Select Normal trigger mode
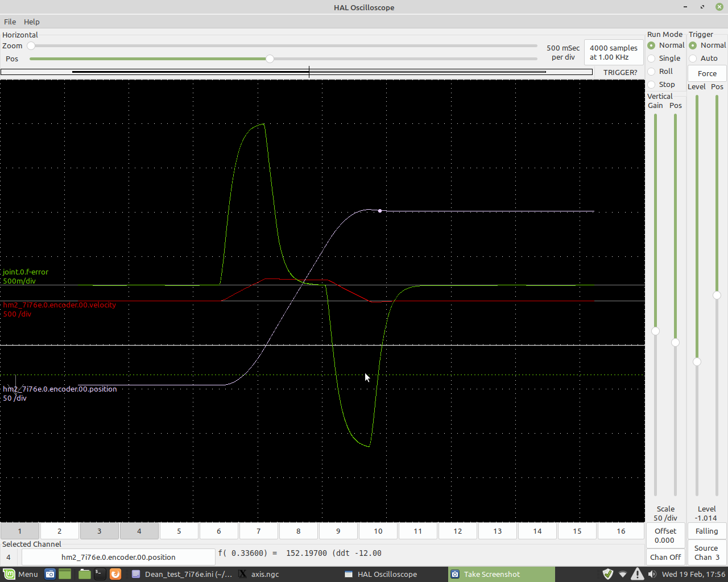This screenshot has height=582, width=728. 707,45
